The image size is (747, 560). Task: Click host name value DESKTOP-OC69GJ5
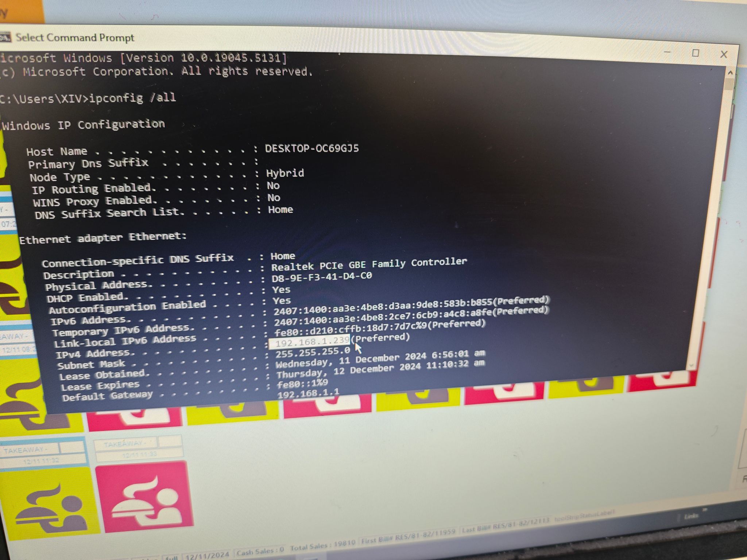click(x=312, y=148)
